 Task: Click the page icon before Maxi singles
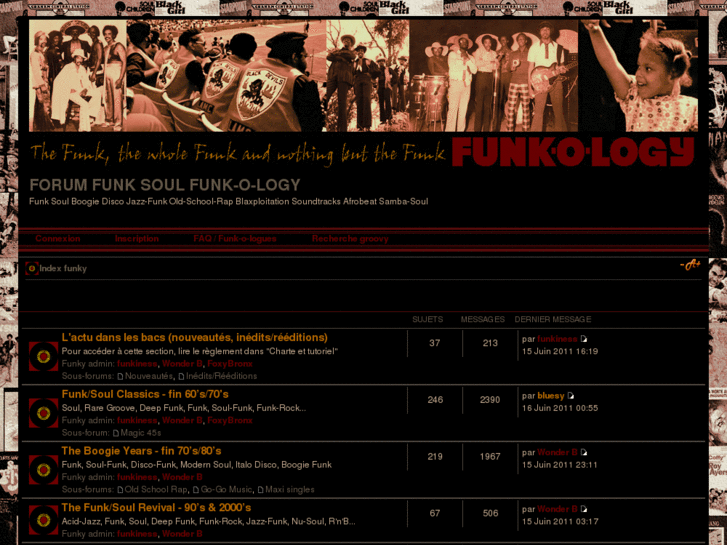tap(261, 490)
